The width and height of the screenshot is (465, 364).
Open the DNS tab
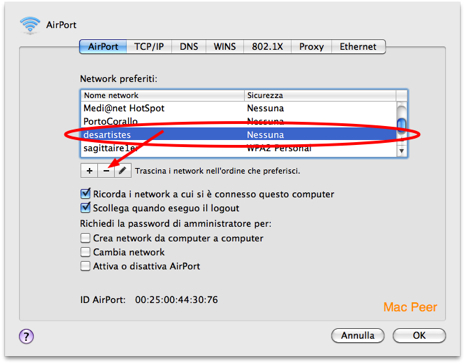(189, 47)
